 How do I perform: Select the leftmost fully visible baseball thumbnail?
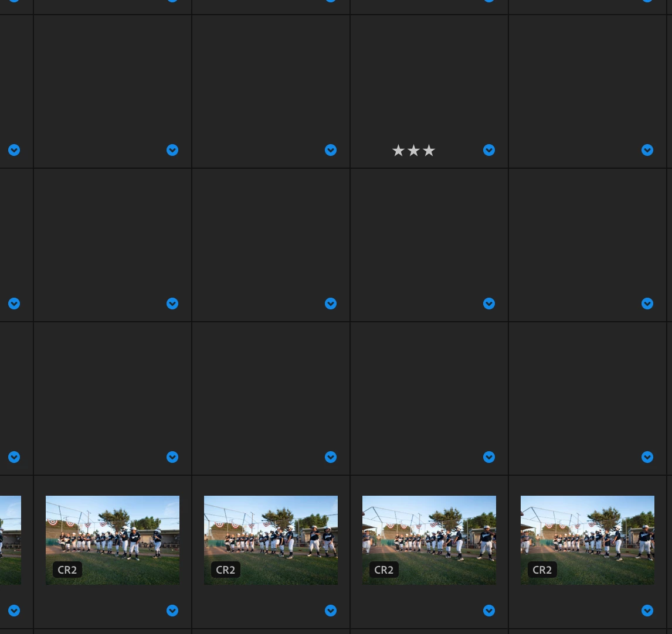[x=113, y=540]
